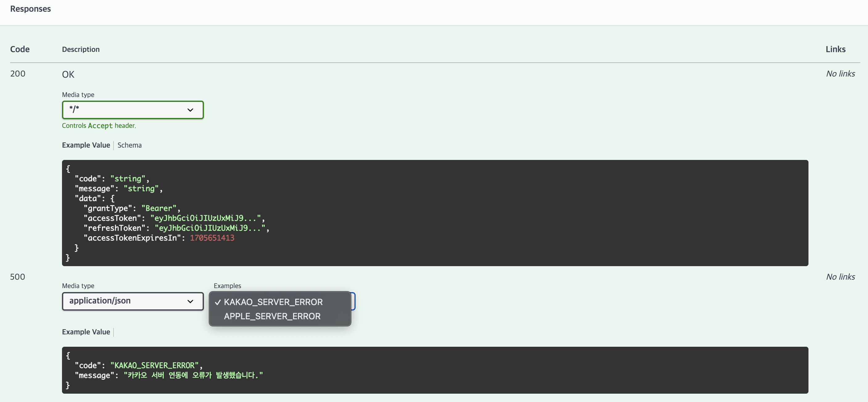Select the KAKAO_SERVER_ERROR example option
The width and height of the screenshot is (868, 402).
pos(273,302)
